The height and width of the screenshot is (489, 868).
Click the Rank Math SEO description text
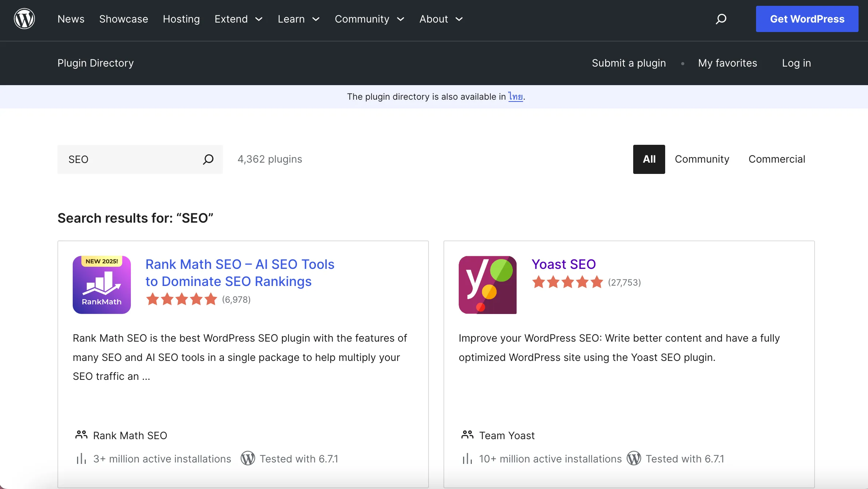point(240,357)
